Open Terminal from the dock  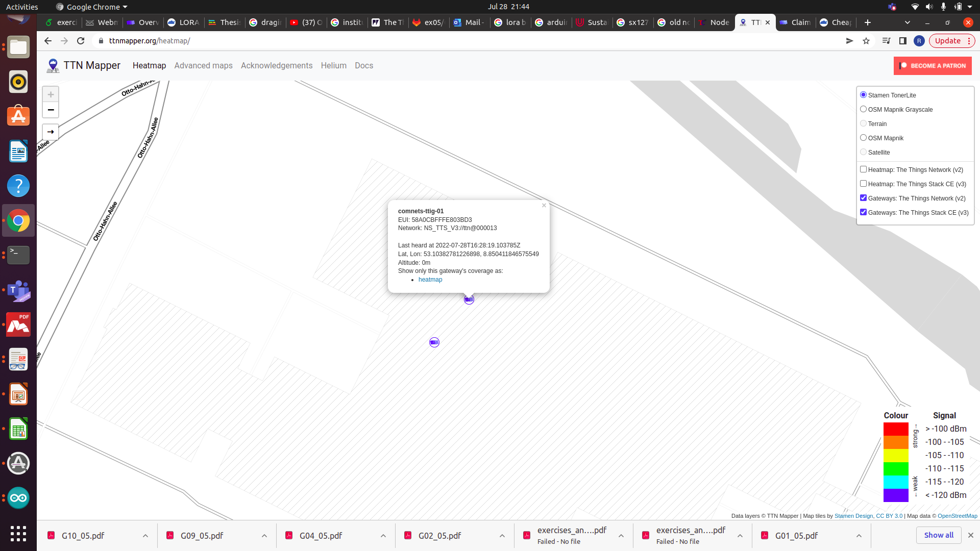tap(18, 255)
